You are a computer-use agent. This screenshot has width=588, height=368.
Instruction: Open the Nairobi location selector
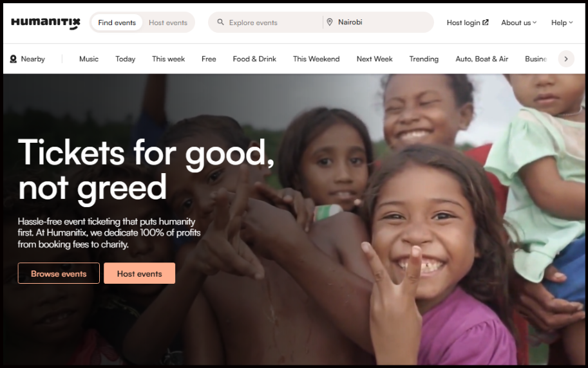click(378, 22)
